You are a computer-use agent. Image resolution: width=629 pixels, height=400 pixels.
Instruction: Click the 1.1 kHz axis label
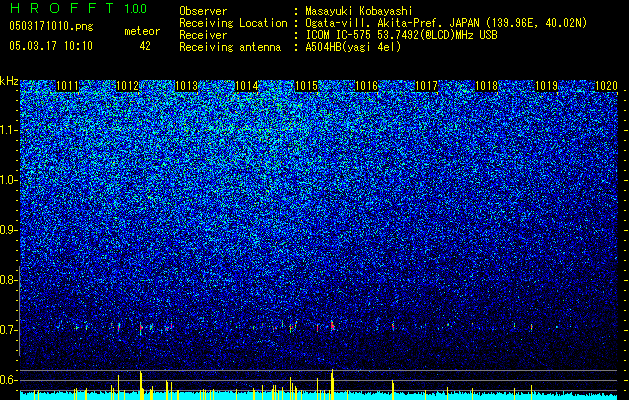(x=8, y=130)
